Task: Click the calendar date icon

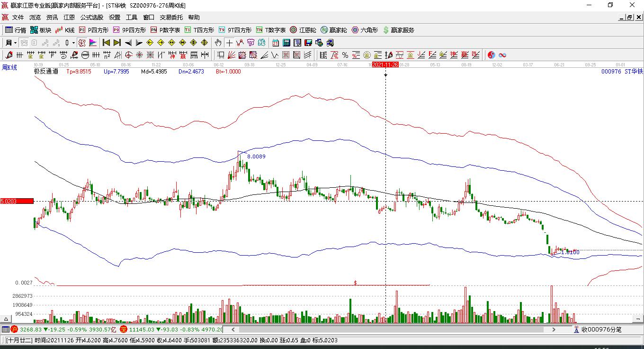Action: pyautogui.click(x=276, y=43)
